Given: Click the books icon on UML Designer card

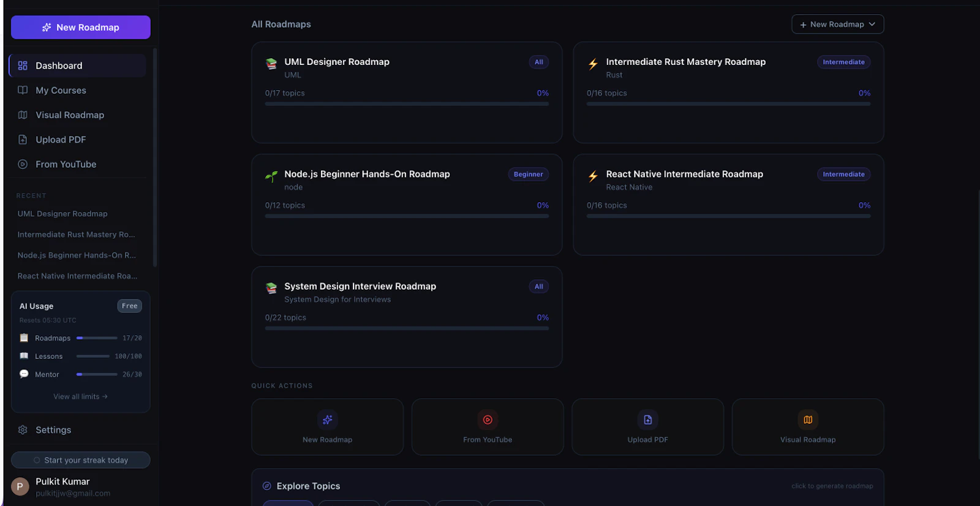Looking at the screenshot, I should click(x=271, y=64).
